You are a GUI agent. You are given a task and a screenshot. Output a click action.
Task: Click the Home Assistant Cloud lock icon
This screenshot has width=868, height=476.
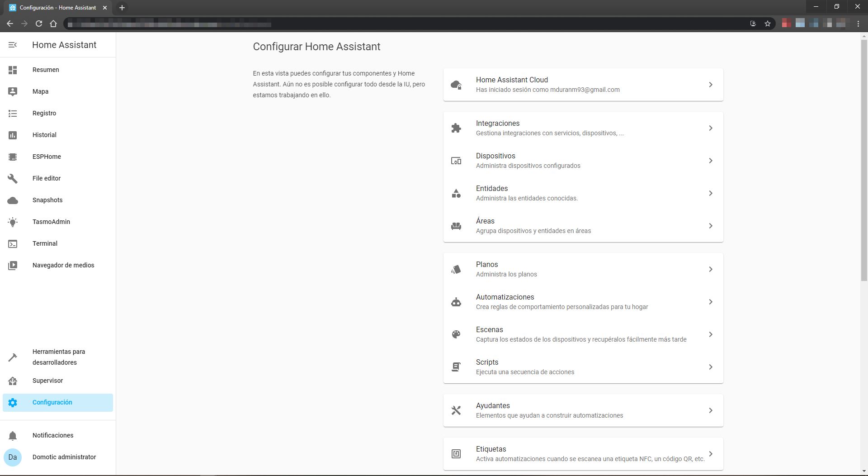coord(456,85)
